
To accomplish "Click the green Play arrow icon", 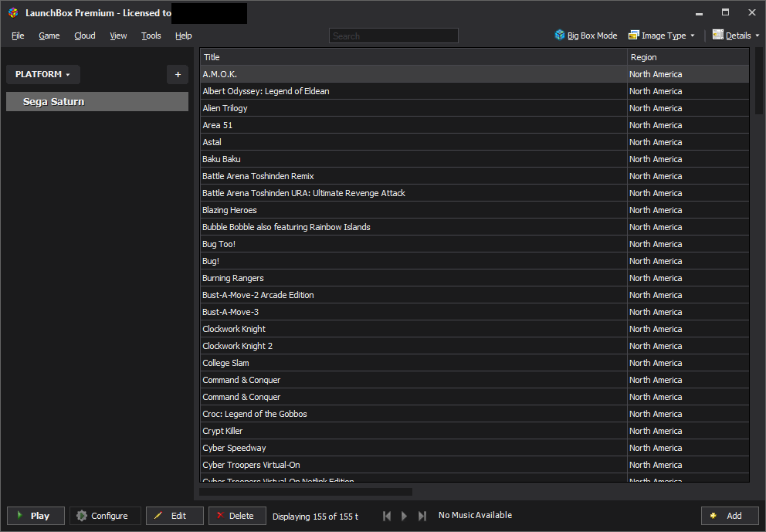I will (19, 515).
